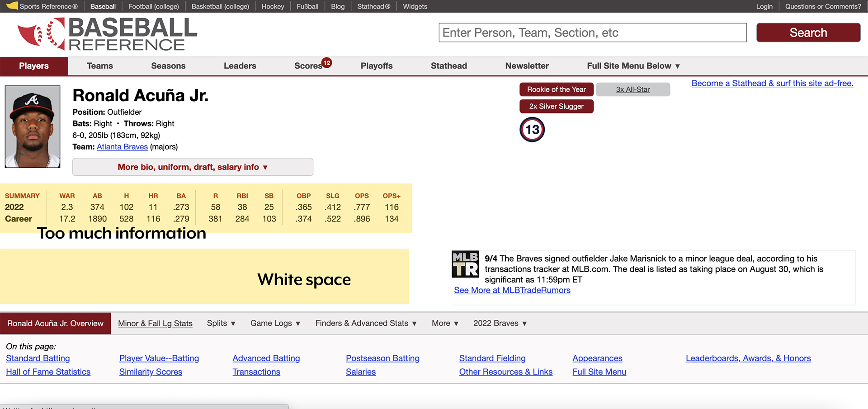Open See More at MLBTradeRumors

tap(512, 290)
